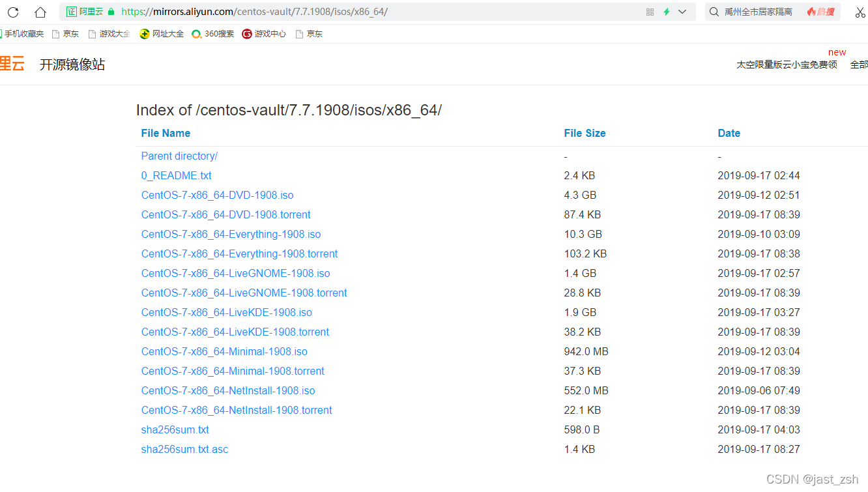The height and width of the screenshot is (492, 868).
Task: Sort by Date column header
Action: (729, 133)
